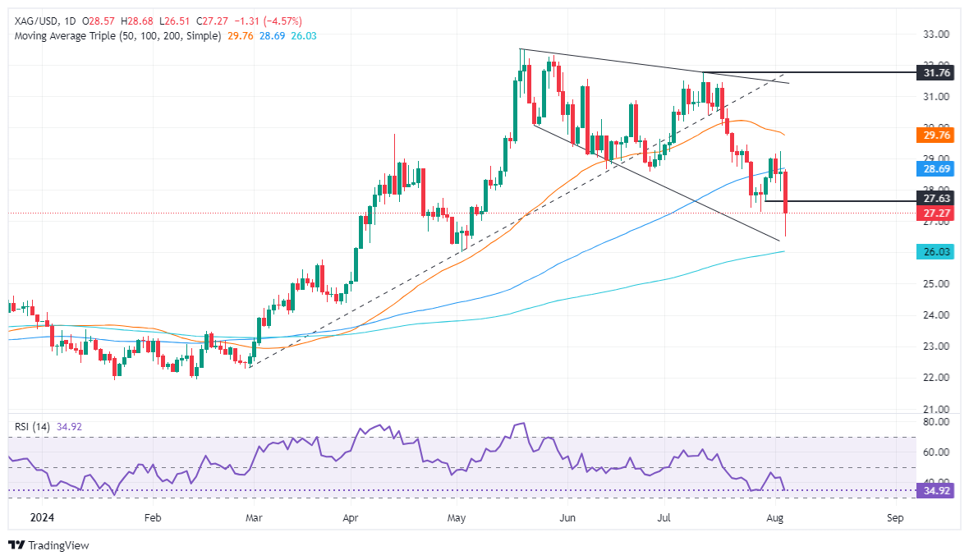
Task: Click the RSI line peak near May
Action: coord(523,424)
